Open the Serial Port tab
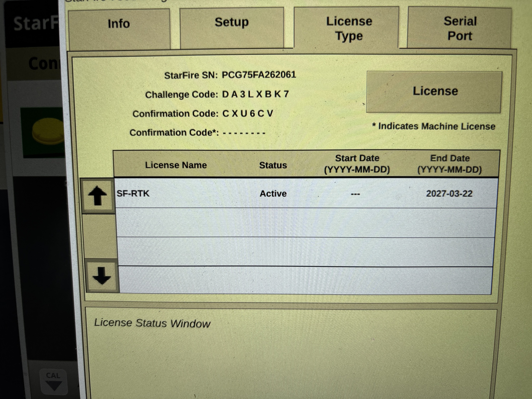 pyautogui.click(x=459, y=28)
